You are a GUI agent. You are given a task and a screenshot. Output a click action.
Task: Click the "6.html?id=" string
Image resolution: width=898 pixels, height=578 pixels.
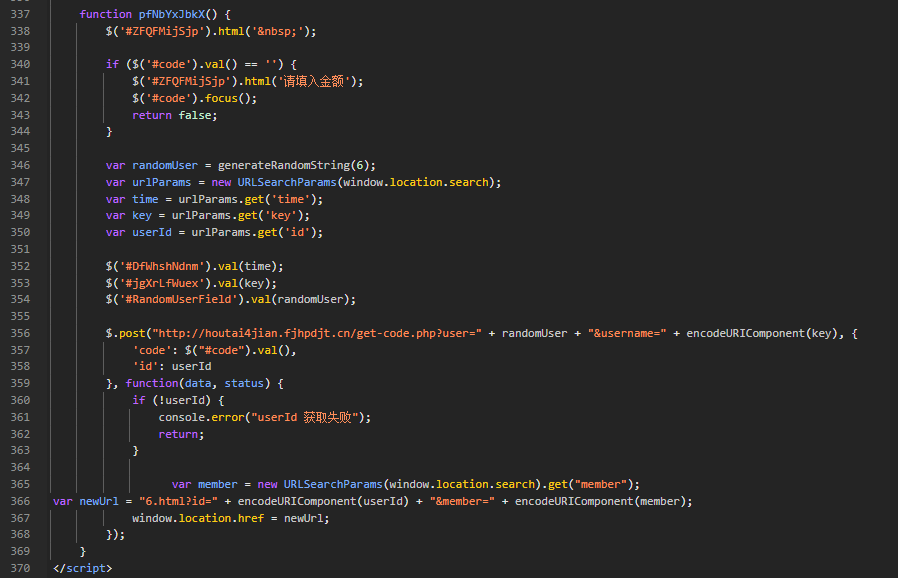point(178,501)
